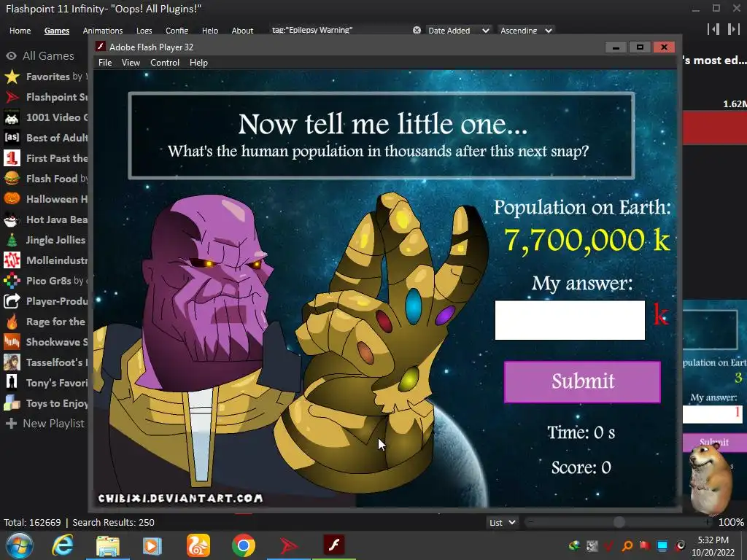The image size is (747, 560).
Task: Select the Flash Food burger icon
Action: pyautogui.click(x=12, y=179)
